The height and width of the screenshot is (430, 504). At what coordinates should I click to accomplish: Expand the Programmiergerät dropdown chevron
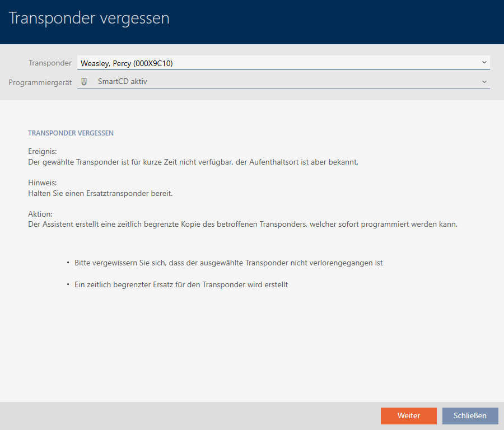tap(484, 82)
